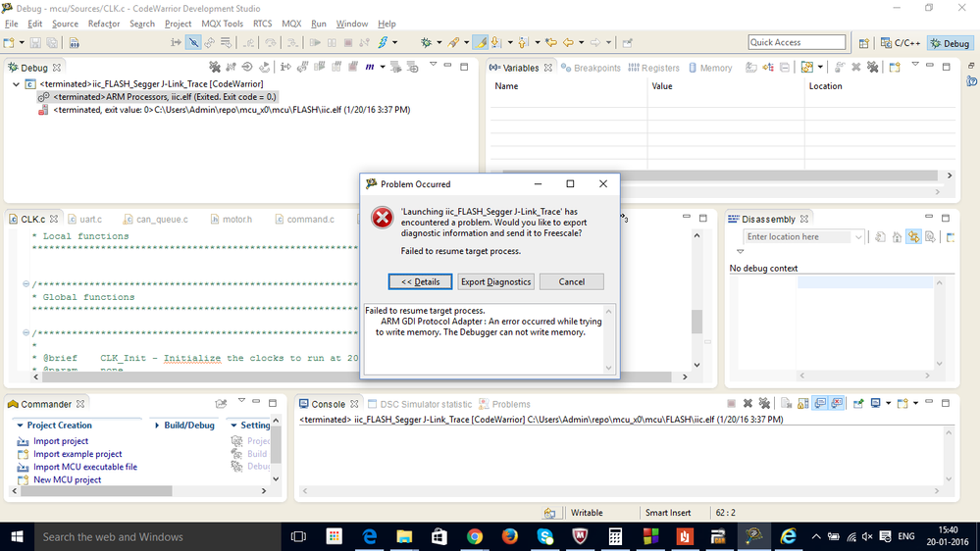Toggle the highlighted marker pen toolbar button

[480, 42]
